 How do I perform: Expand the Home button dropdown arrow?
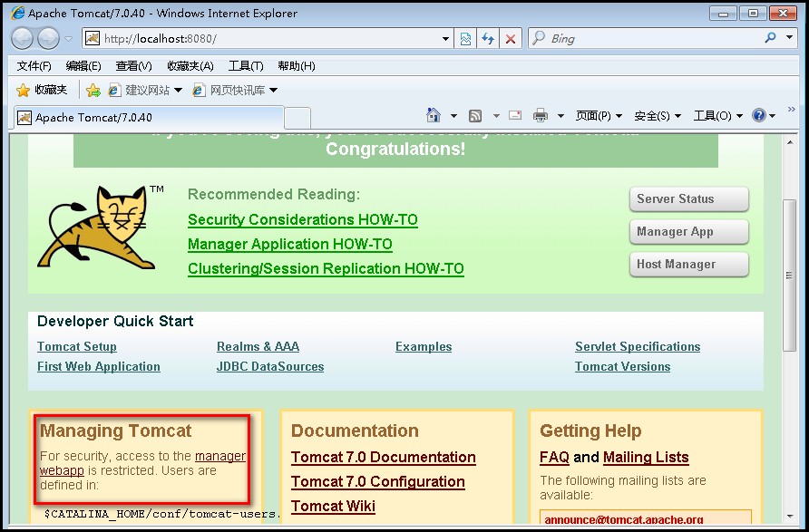(453, 116)
